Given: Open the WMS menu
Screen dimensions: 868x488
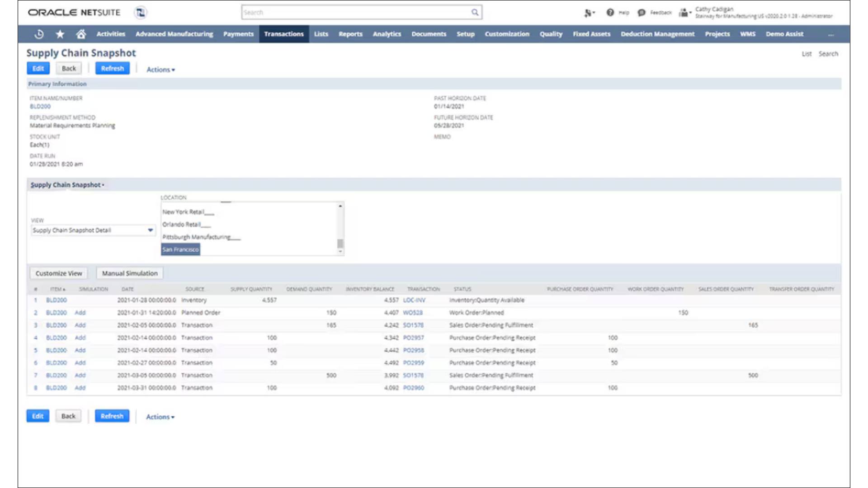Looking at the screenshot, I should (747, 34).
